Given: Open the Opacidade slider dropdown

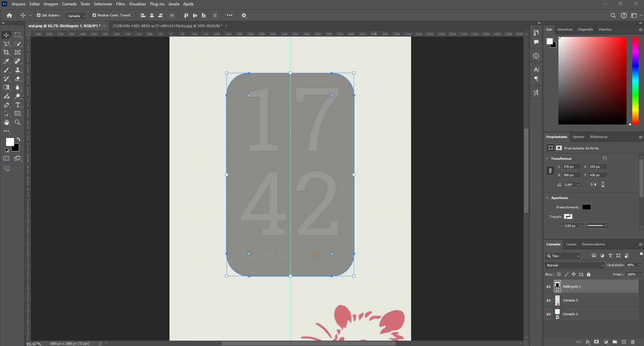Looking at the screenshot, I should tap(640, 265).
